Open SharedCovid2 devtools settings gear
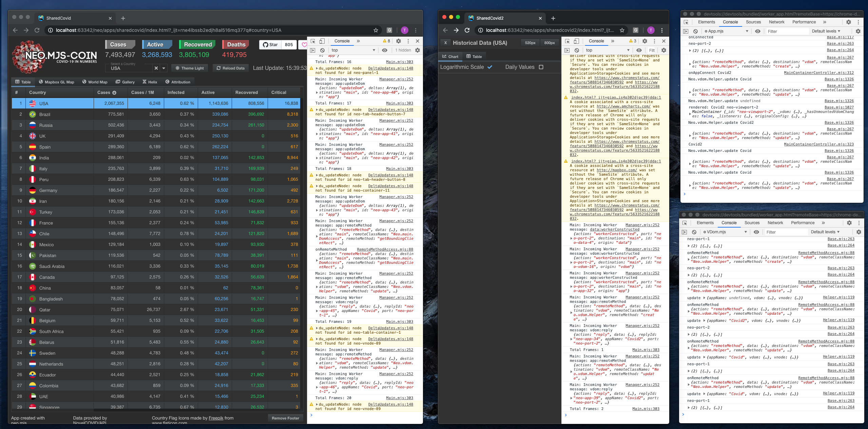The width and height of the screenshot is (868, 429). (x=645, y=41)
